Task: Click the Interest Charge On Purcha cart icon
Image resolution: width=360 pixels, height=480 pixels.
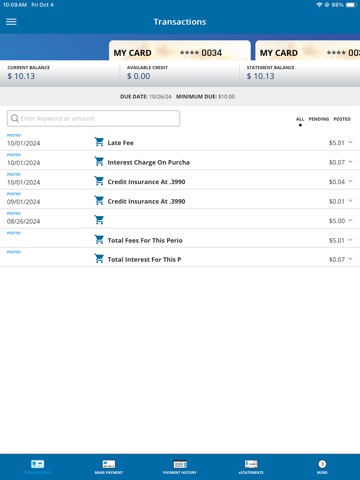Action: tap(99, 162)
